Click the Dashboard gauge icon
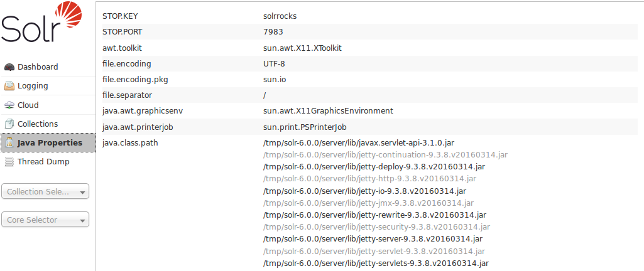 (x=9, y=67)
